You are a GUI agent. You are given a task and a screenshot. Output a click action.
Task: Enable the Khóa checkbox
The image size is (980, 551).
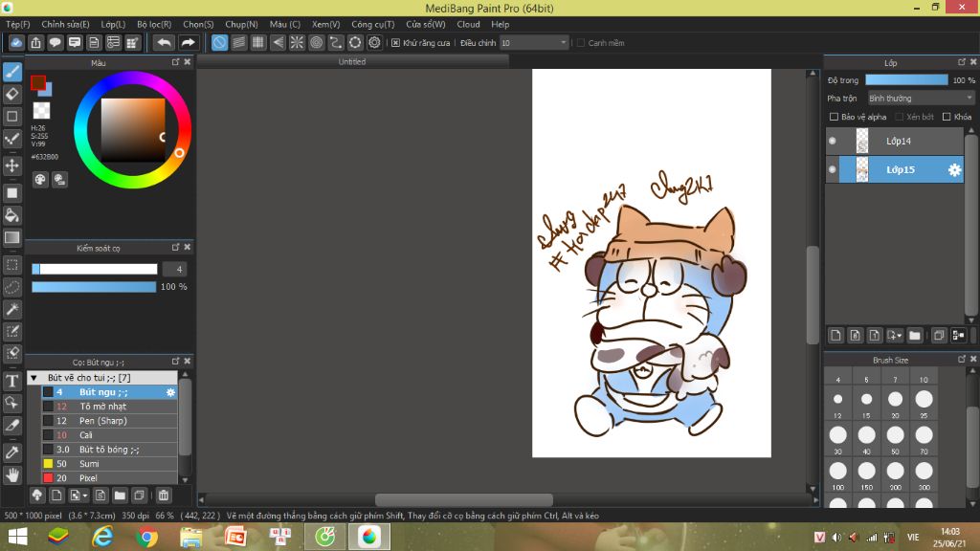947,117
